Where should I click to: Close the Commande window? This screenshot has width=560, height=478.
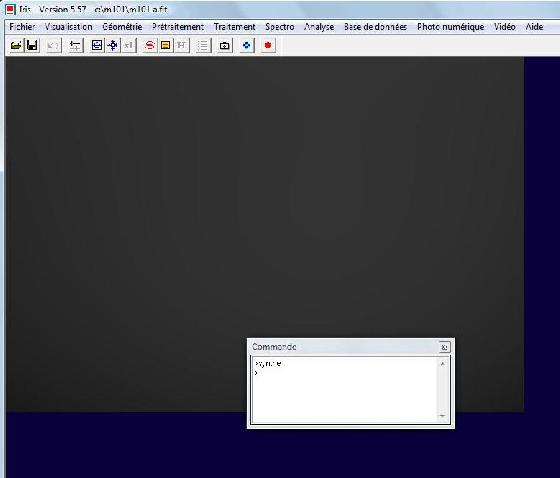(x=444, y=347)
